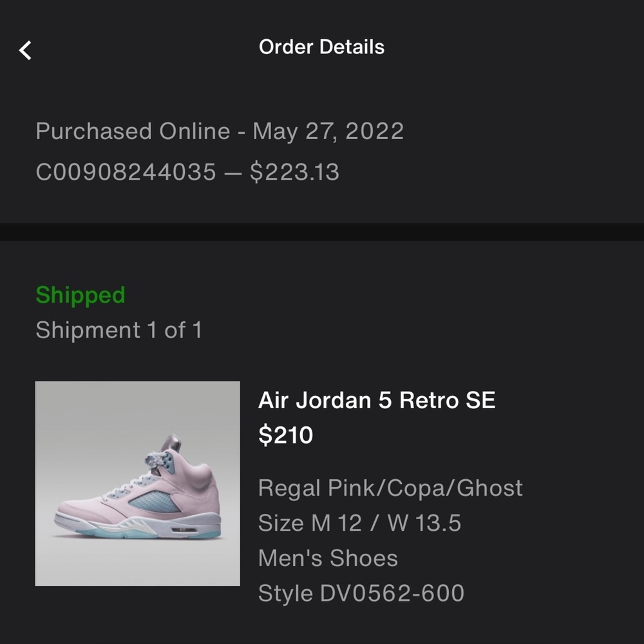
Task: Select style code DV0562-600
Action: click(361, 592)
